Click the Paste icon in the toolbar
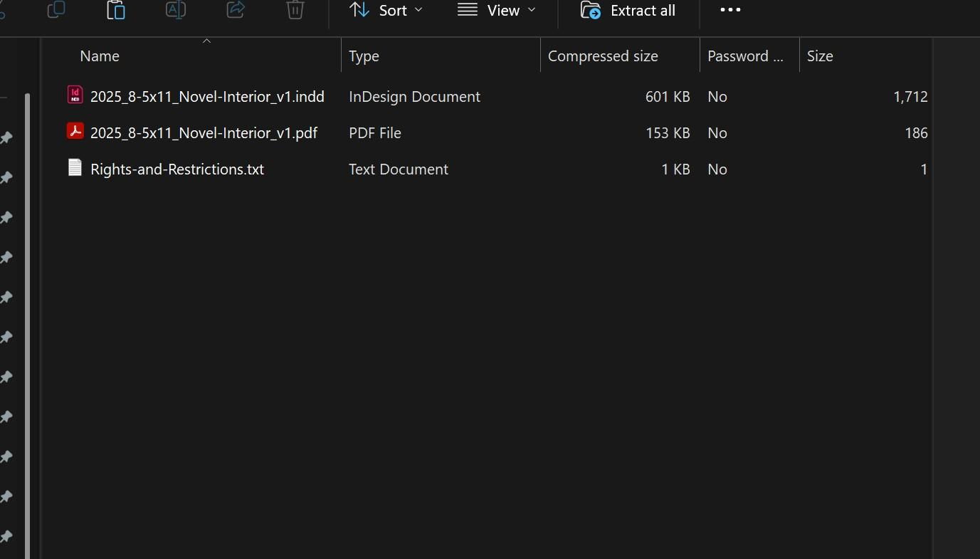 115,11
